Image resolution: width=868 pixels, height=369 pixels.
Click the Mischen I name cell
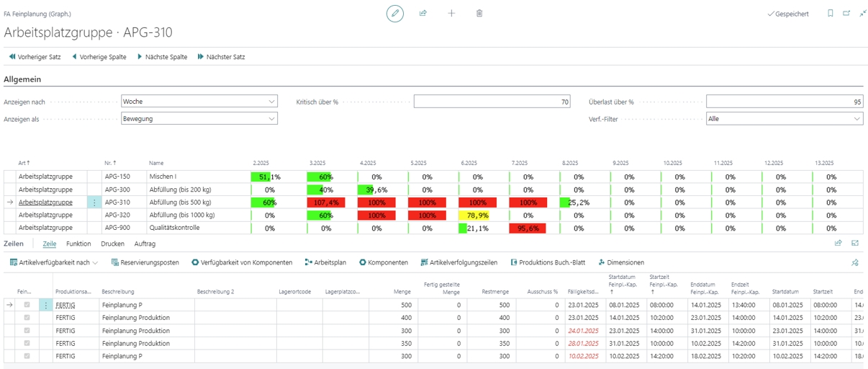click(x=163, y=176)
